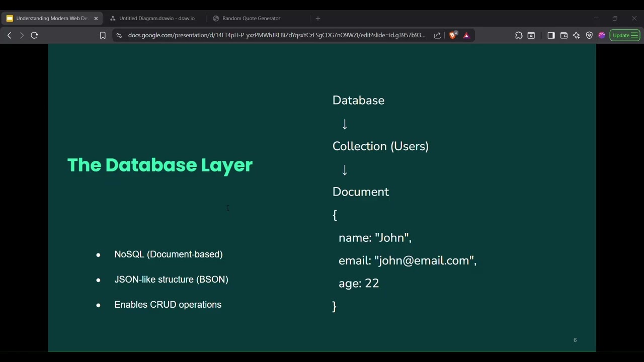Open the tab search icon in toolbar
Viewport: 644px width, 362px height.
531,35
